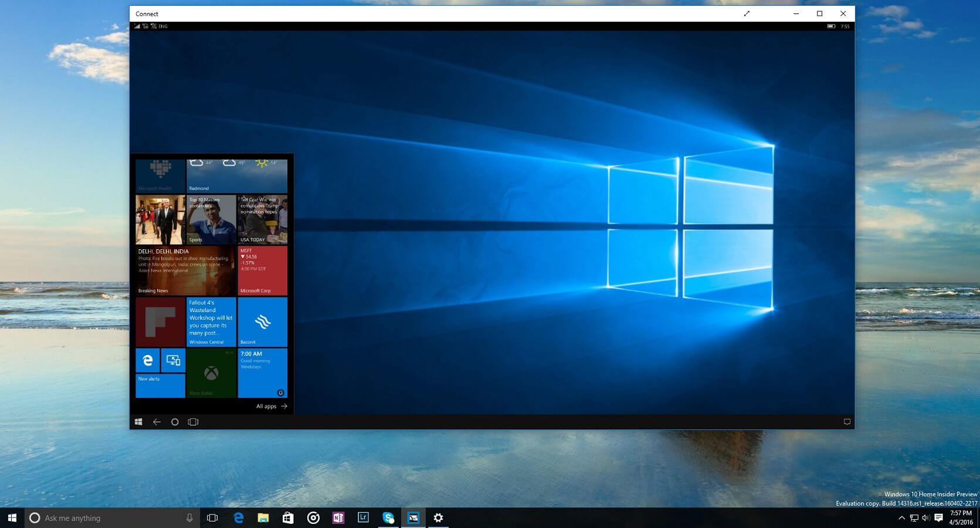Read the Breaking News tile about Delhi fire
Viewport: 980px width, 528px height.
pos(185,270)
